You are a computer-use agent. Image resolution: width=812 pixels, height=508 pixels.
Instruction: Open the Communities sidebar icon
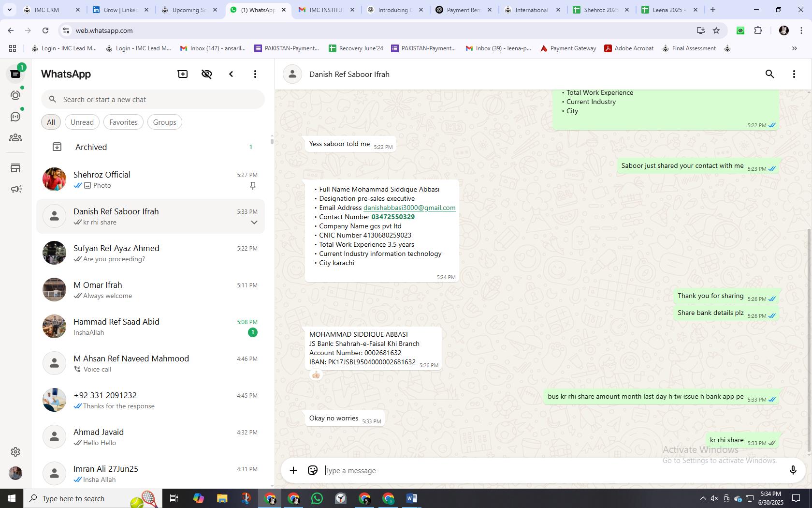coord(15,138)
